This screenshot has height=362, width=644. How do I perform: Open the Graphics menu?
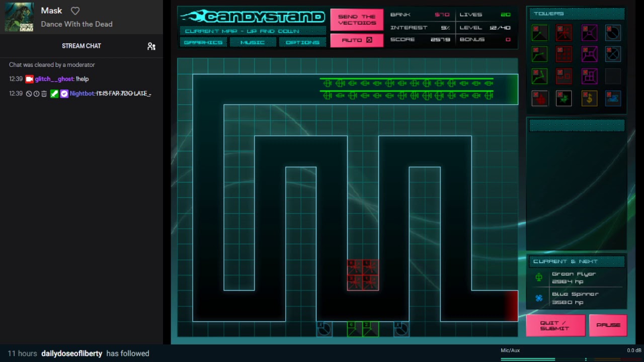pyautogui.click(x=203, y=42)
